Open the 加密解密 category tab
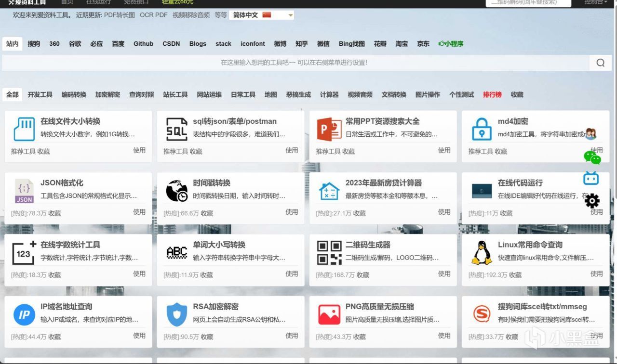617x364 pixels. pos(107,94)
